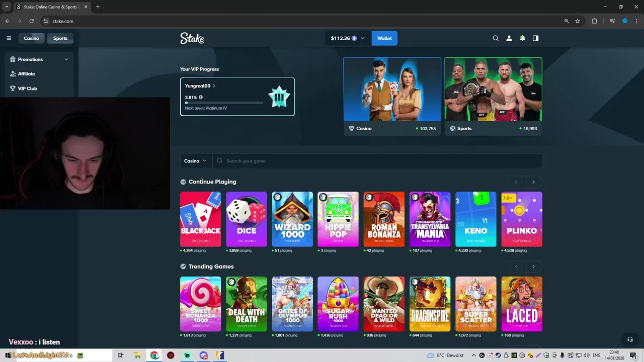The width and height of the screenshot is (644, 362).
Task: Click Chrome icon in taskbar
Action: (x=154, y=355)
